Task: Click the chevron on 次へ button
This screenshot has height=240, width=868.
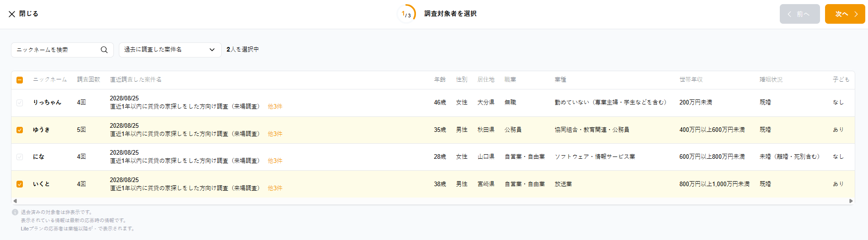Action: coord(856,14)
